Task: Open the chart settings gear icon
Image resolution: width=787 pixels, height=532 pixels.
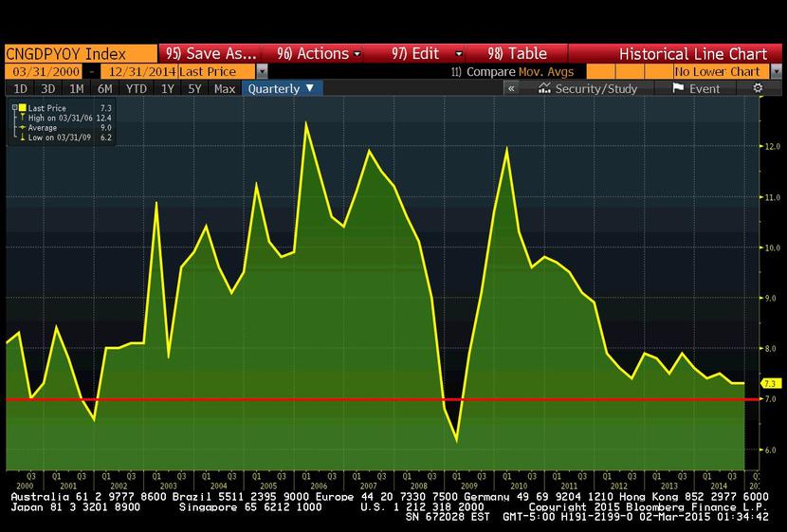Action: (x=758, y=88)
